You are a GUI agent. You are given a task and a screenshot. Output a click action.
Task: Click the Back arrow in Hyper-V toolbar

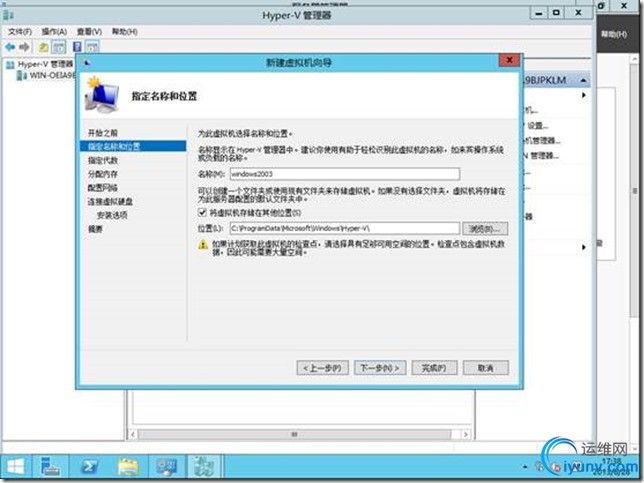pos(10,47)
